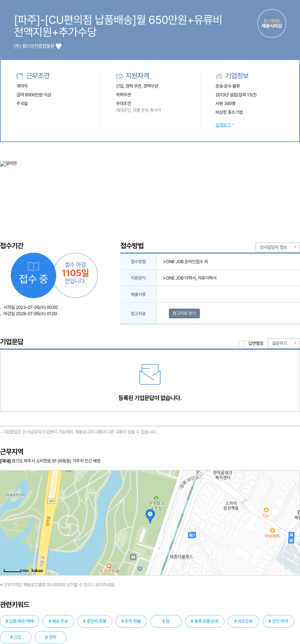Click the 359 road number sign
Viewport: 300px width, 644px height.
[51, 501]
